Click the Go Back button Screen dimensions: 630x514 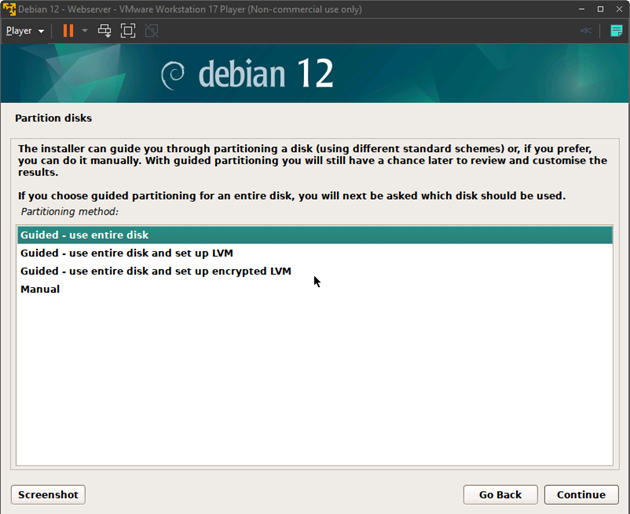click(500, 495)
